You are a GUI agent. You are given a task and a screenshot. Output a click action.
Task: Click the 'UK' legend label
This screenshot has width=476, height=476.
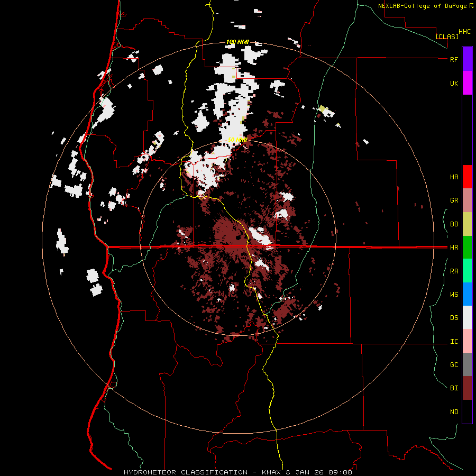[454, 83]
